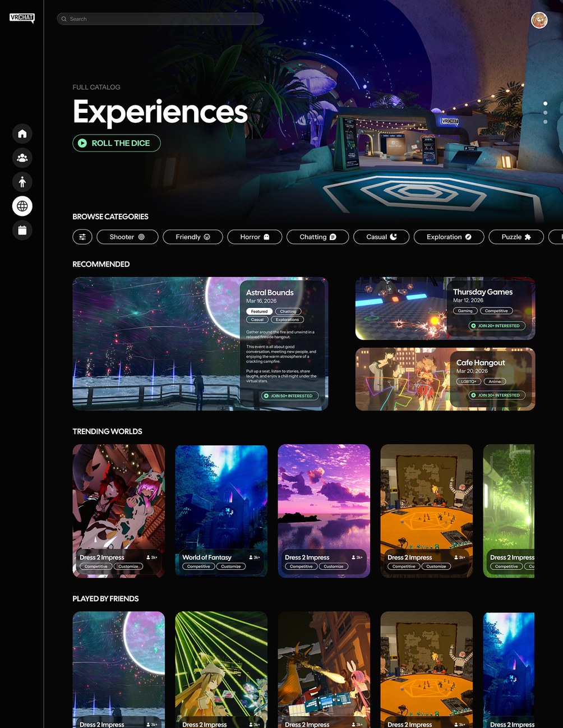Click the Trending Worlds heading
This screenshot has width=563, height=728.
click(107, 431)
